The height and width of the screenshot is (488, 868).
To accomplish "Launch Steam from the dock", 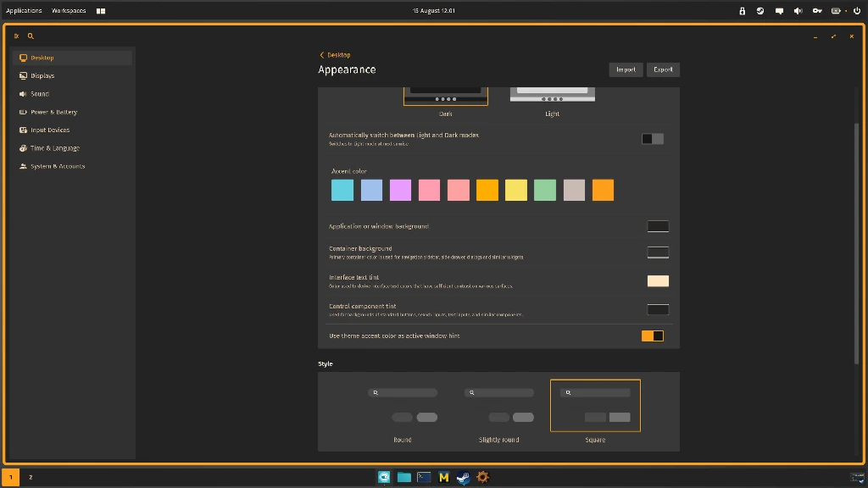I will 464,477.
